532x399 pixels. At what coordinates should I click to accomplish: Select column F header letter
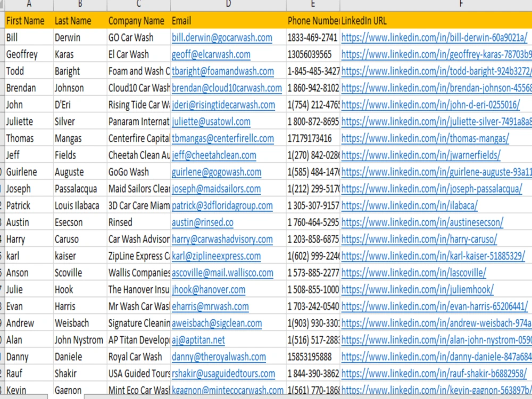(461, 4)
